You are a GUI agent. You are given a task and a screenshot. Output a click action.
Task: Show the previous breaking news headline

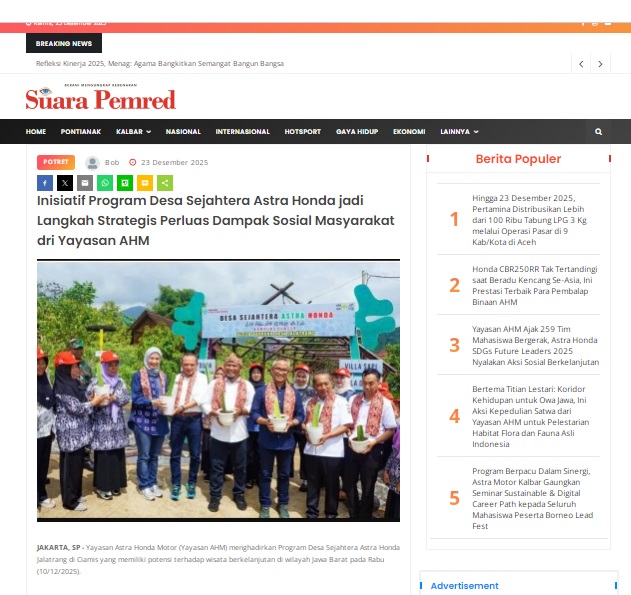[x=581, y=64]
